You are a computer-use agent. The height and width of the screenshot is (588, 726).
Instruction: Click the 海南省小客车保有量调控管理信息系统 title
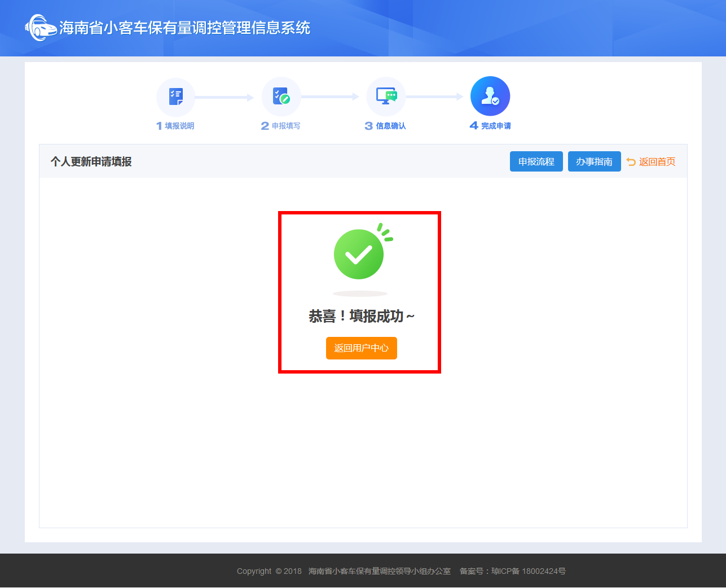185,28
